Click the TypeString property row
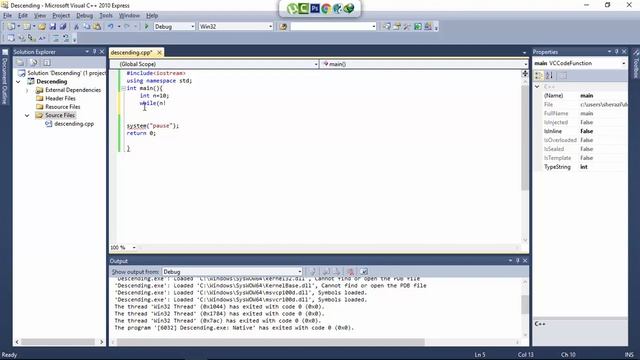 (580, 167)
